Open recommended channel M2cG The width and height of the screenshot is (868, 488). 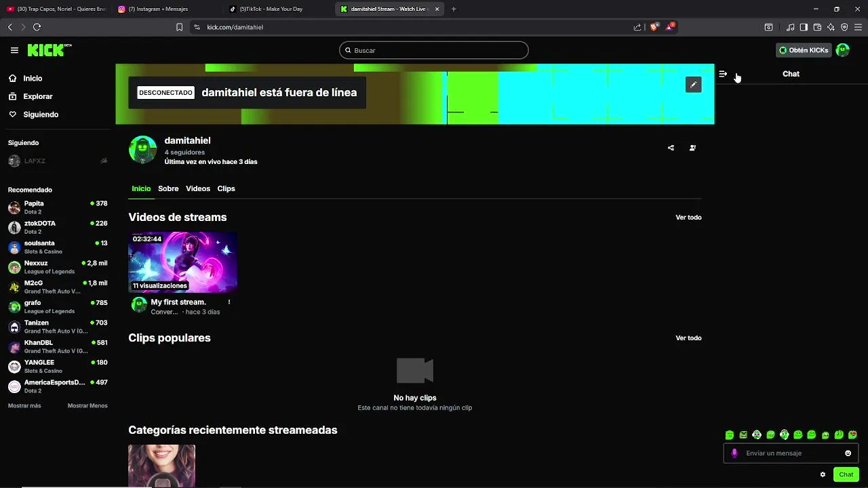click(x=58, y=287)
